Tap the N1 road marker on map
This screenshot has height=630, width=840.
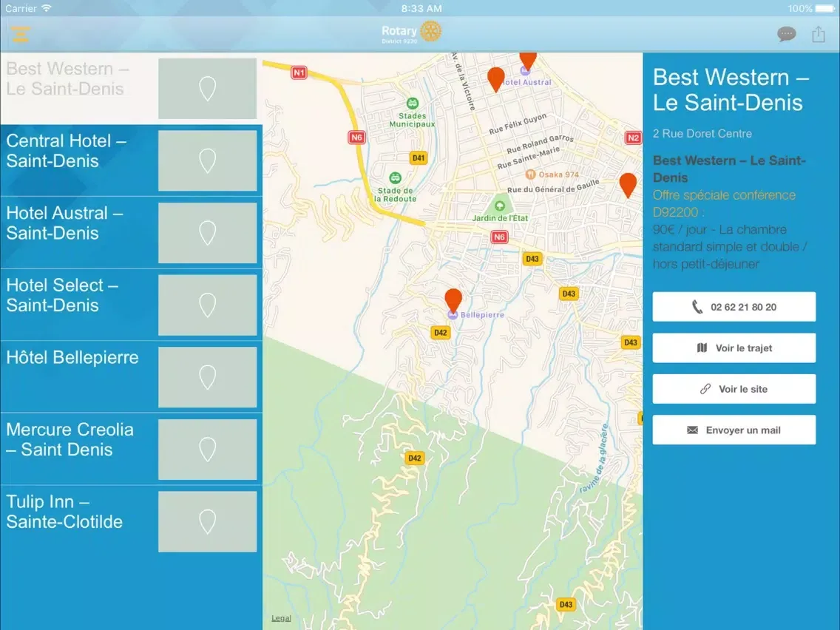[299, 72]
